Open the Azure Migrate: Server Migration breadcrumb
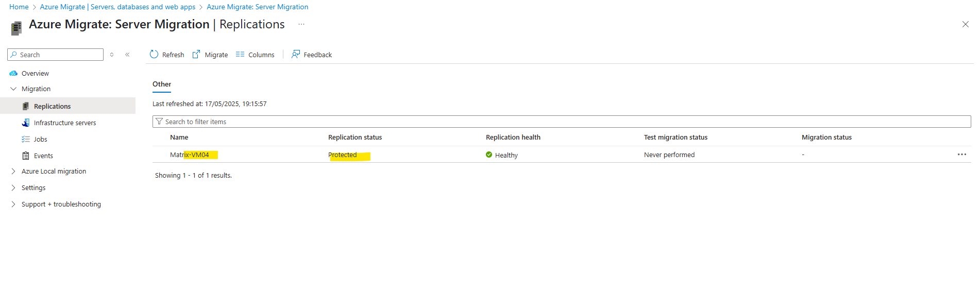The width and height of the screenshot is (980, 291). [258, 7]
